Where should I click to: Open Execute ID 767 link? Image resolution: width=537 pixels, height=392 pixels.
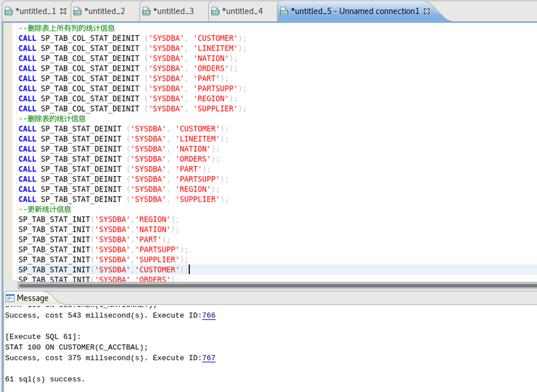coord(209,358)
